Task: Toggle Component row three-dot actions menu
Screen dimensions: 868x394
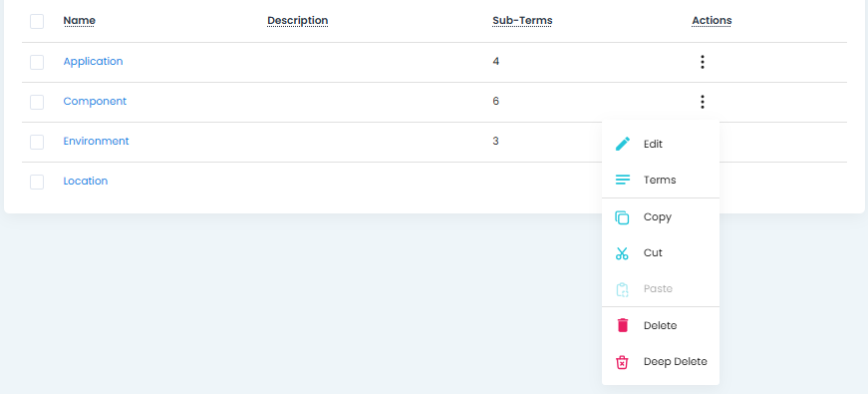Action: [703, 102]
